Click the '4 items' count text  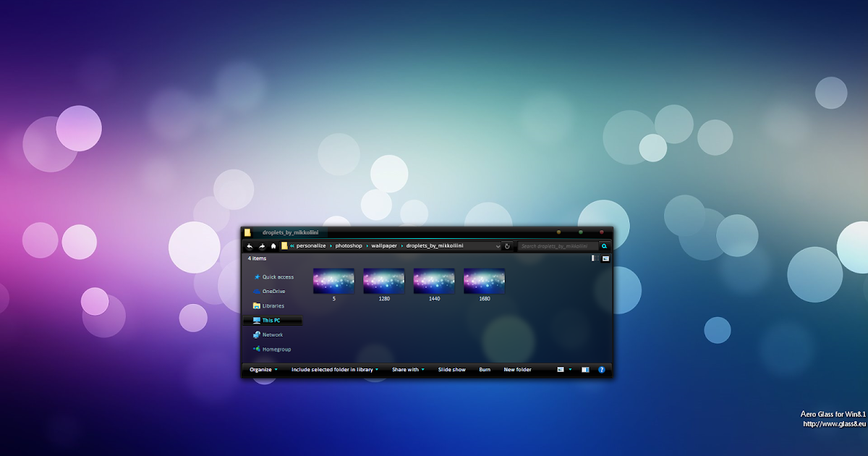point(258,258)
